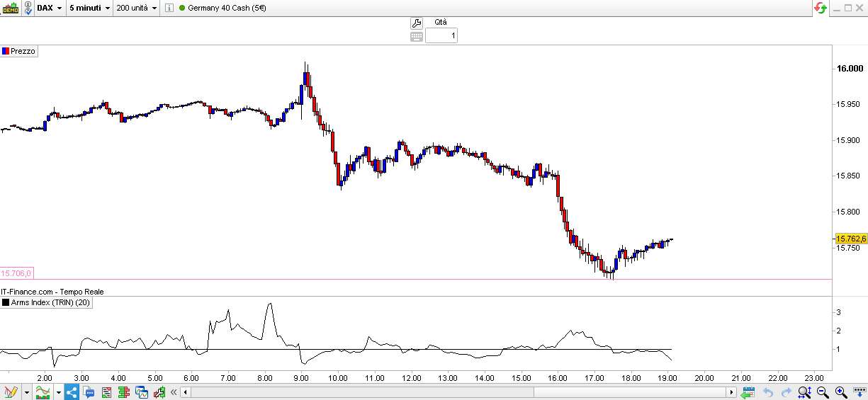Viewport: 868px width, 400px height.
Task: Click the undo arrow icon
Action: coord(767,392)
